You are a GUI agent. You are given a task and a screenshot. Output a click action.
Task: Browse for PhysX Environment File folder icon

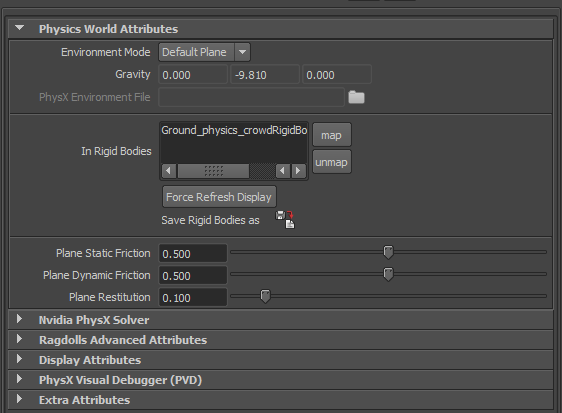point(356,97)
